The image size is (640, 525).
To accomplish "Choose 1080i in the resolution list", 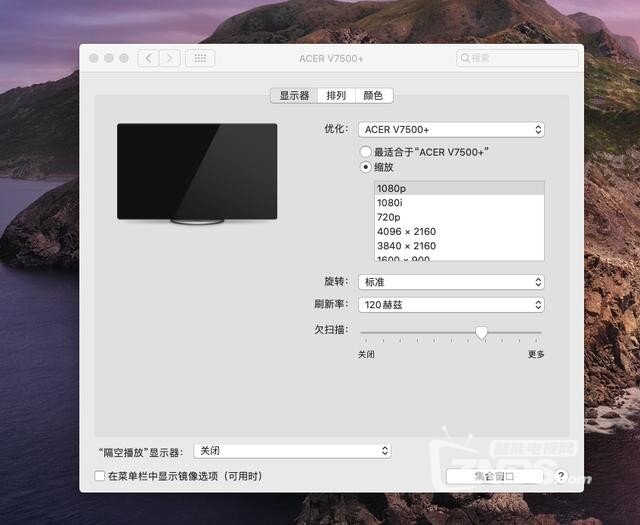I will (x=459, y=202).
